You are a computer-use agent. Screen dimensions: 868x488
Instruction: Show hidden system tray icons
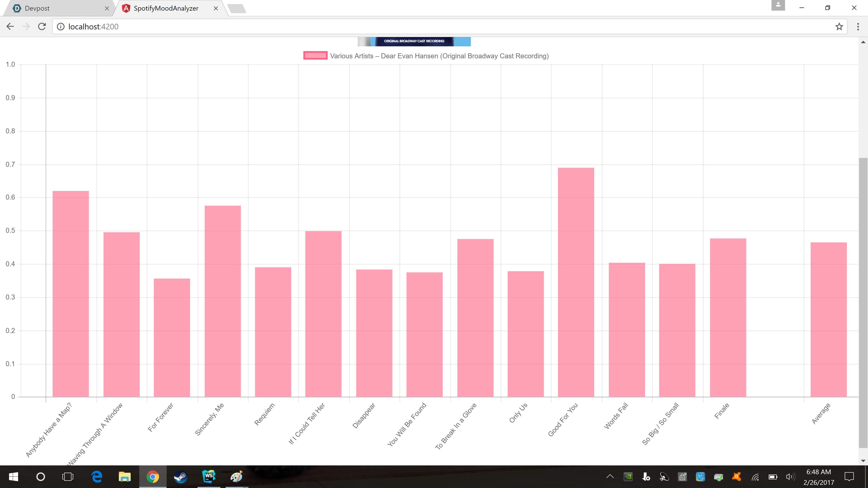pos(610,476)
